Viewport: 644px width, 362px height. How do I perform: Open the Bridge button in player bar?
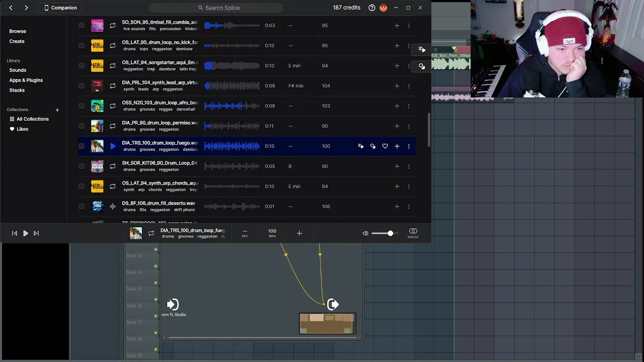pyautogui.click(x=413, y=233)
